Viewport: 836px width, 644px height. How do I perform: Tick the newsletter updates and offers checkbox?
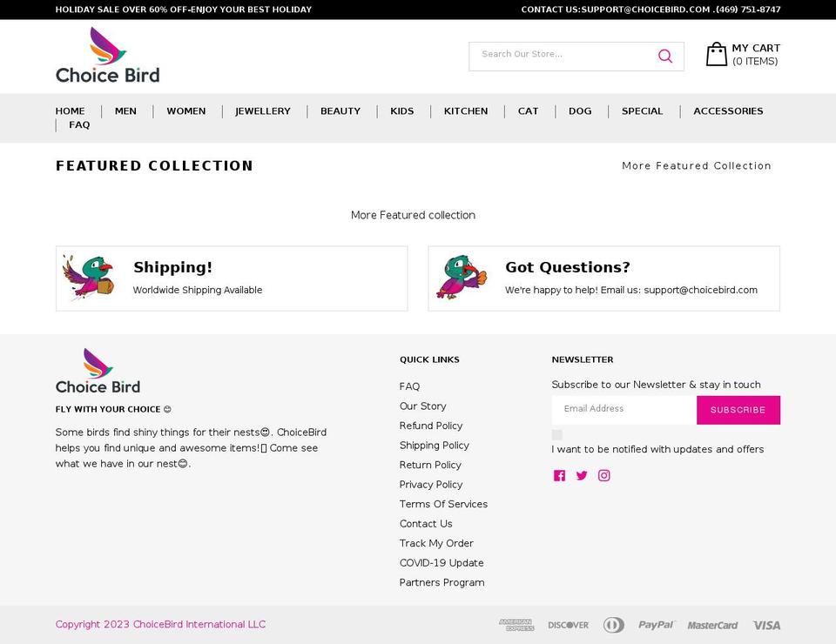click(x=557, y=434)
